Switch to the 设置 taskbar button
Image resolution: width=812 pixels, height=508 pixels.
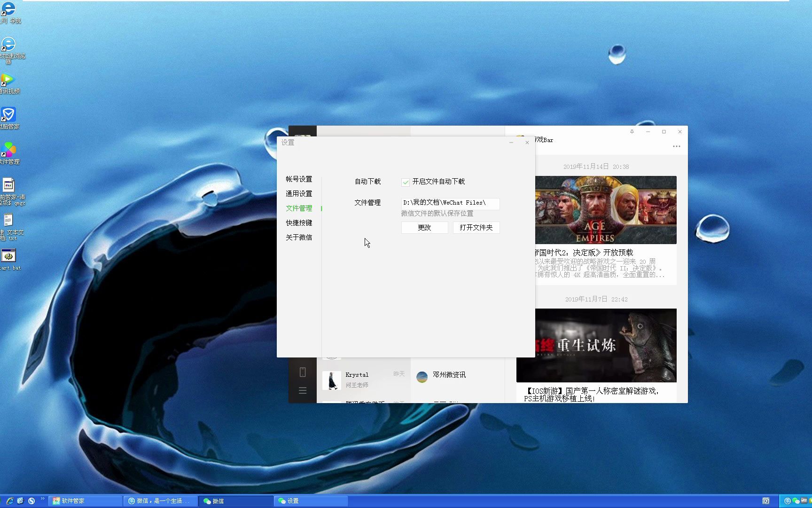click(311, 501)
